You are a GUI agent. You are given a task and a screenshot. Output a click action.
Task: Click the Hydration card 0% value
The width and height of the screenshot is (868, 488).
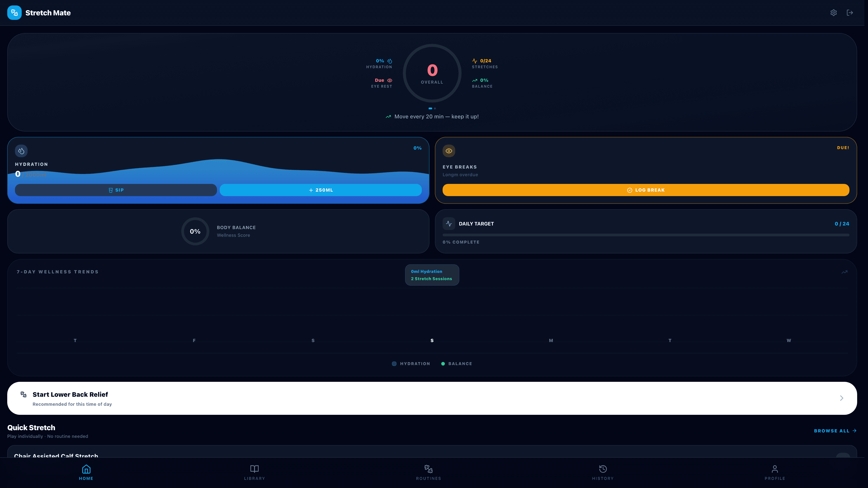tap(417, 148)
